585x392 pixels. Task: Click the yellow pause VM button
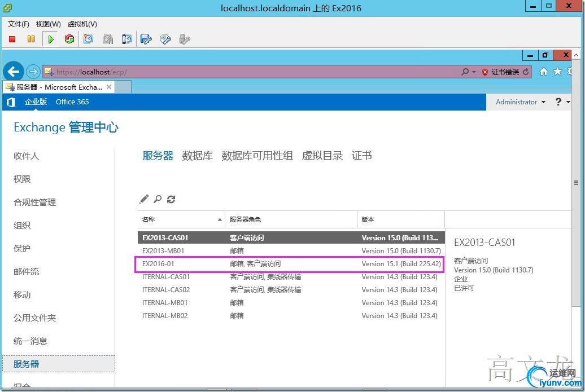coord(31,39)
